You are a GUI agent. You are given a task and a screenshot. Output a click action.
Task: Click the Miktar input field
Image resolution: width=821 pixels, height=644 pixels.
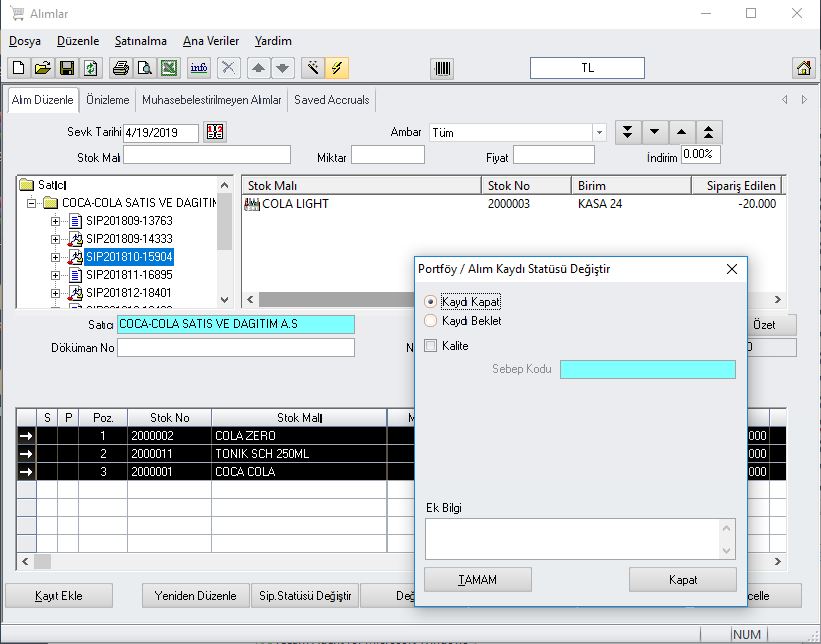(387, 155)
